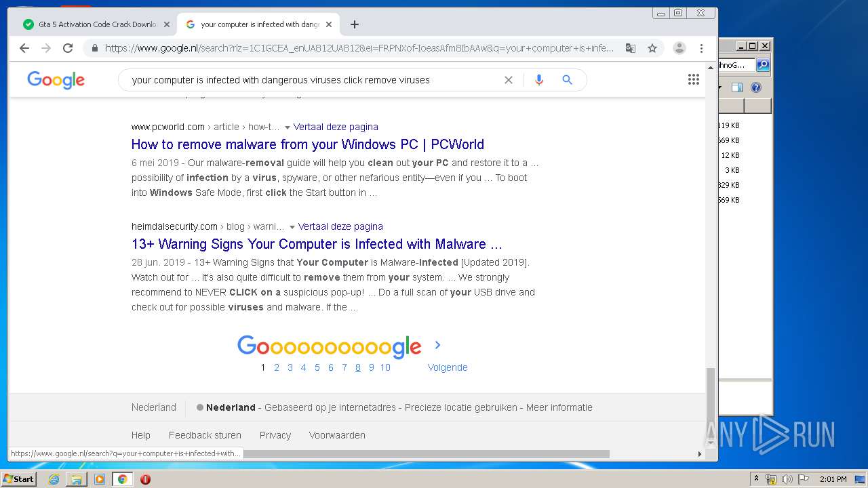Go back with the browser back arrow

click(x=24, y=48)
